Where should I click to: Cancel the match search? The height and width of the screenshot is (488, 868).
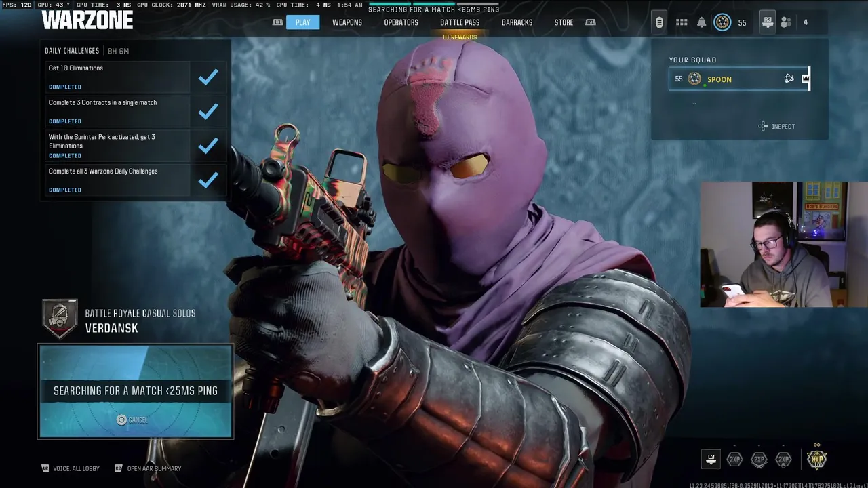point(132,420)
